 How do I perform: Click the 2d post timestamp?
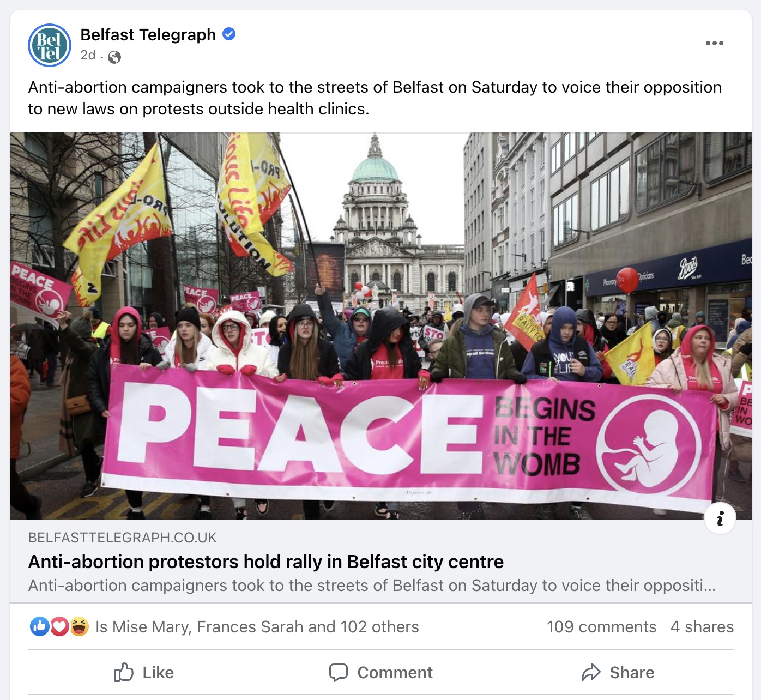click(x=88, y=56)
